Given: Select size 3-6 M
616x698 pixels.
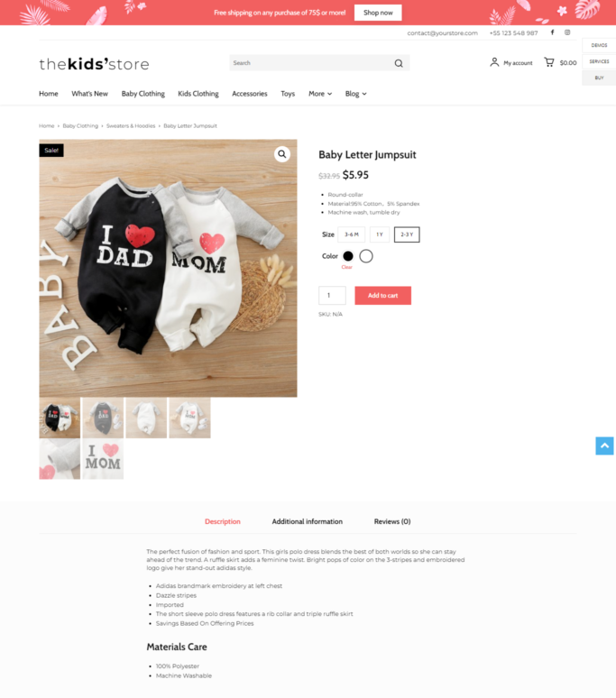Looking at the screenshot, I should click(x=351, y=234).
